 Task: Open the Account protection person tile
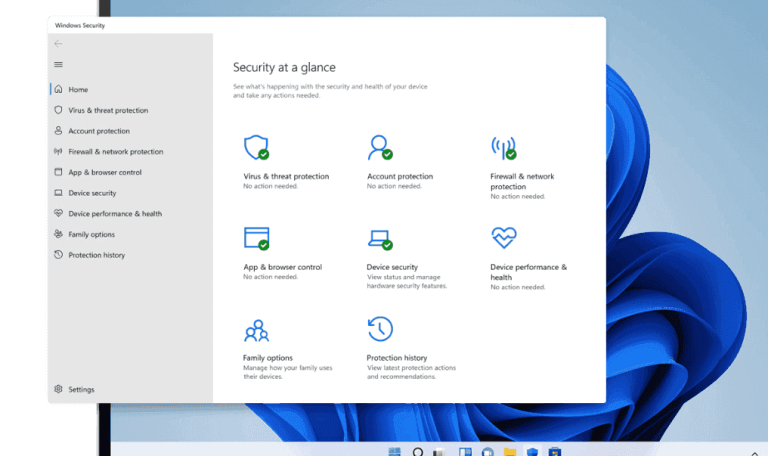pos(400,162)
